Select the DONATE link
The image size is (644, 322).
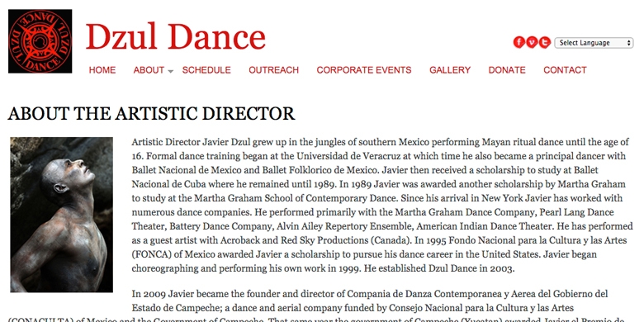coord(507,70)
